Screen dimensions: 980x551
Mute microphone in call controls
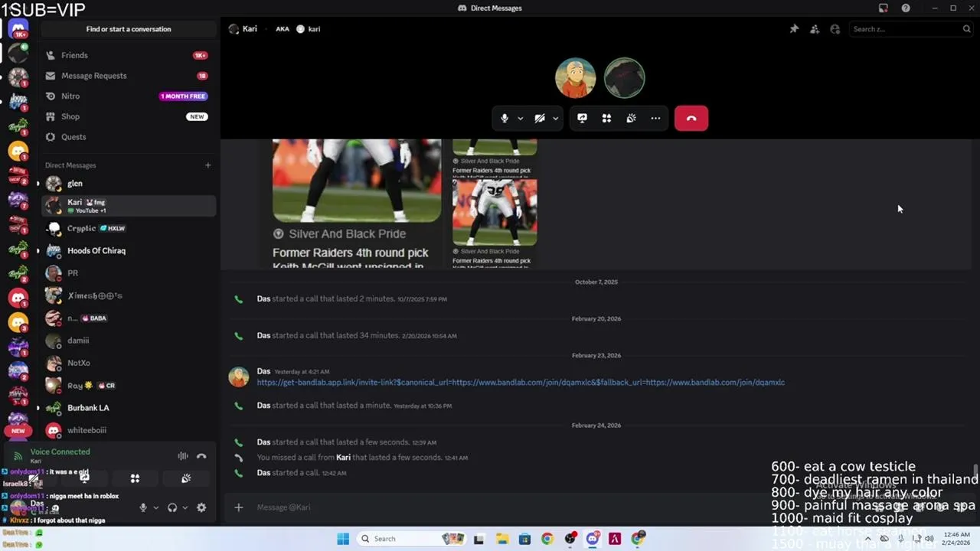click(504, 118)
